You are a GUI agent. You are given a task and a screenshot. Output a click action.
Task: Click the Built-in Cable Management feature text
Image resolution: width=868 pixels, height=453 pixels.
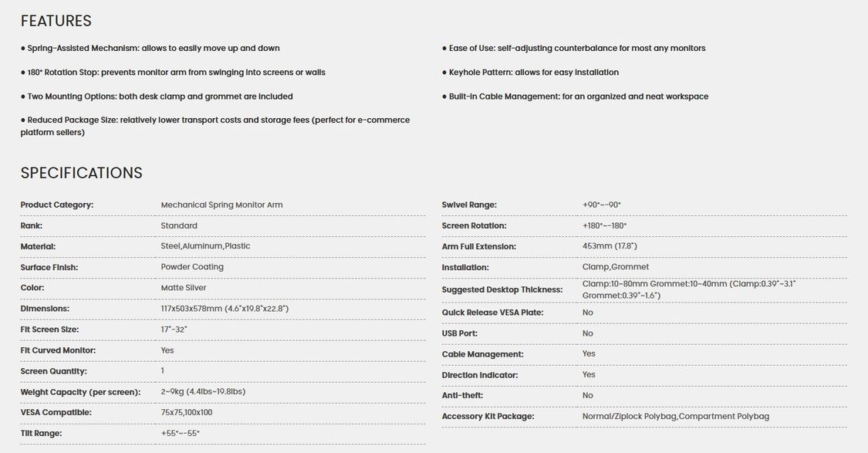pyautogui.click(x=575, y=96)
